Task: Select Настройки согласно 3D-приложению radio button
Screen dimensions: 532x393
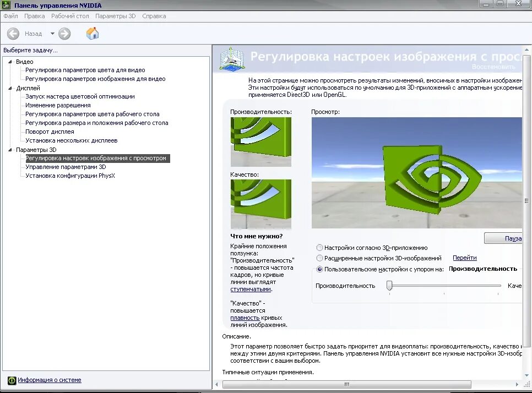Action: pos(319,248)
